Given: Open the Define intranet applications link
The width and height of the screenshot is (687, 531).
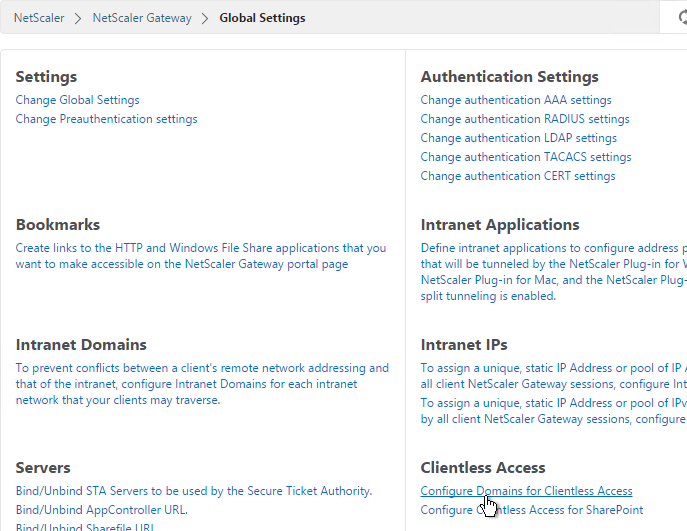Looking at the screenshot, I should coord(554,272).
